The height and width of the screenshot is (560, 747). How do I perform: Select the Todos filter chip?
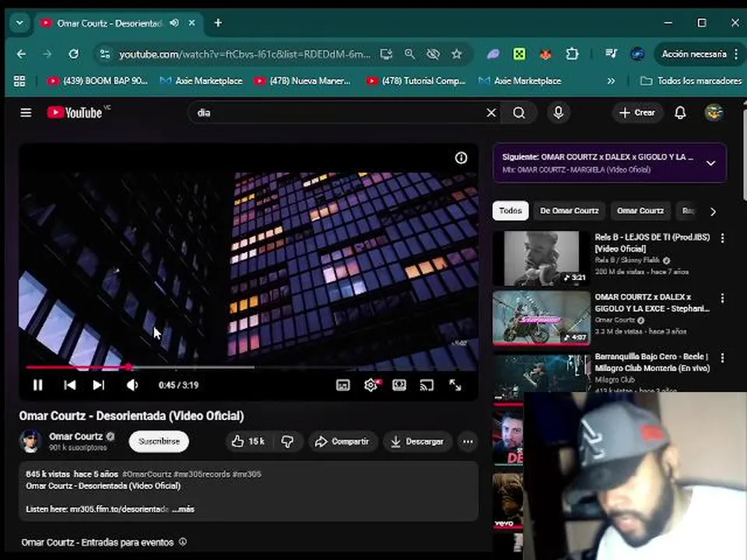[x=510, y=211]
